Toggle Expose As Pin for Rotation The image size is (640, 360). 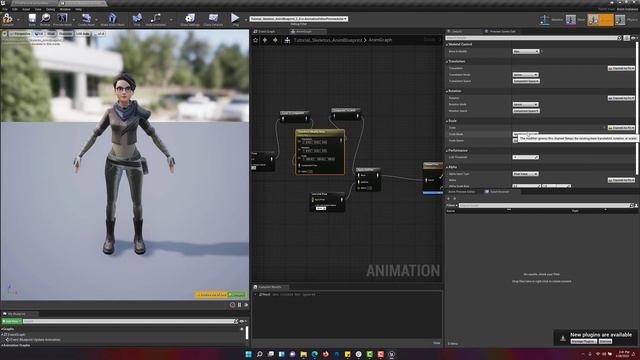[621, 98]
